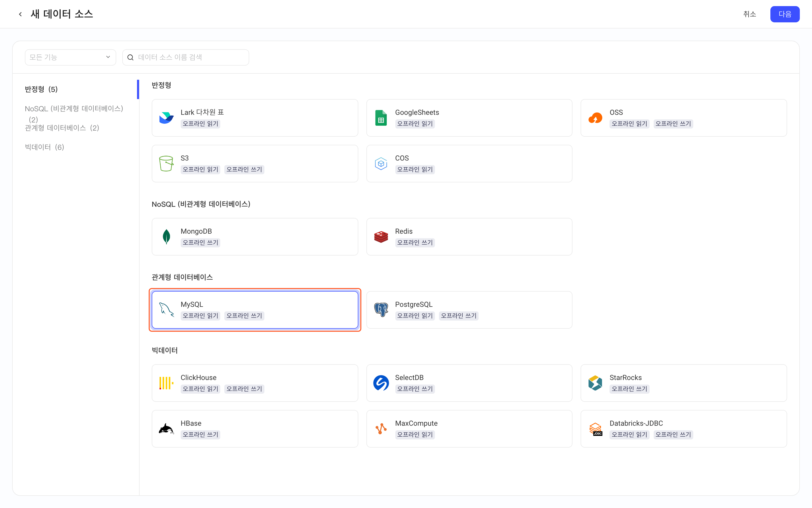812x508 pixels.
Task: Click the SelectDB 오프라인 쓰기 tag
Action: coord(415,389)
